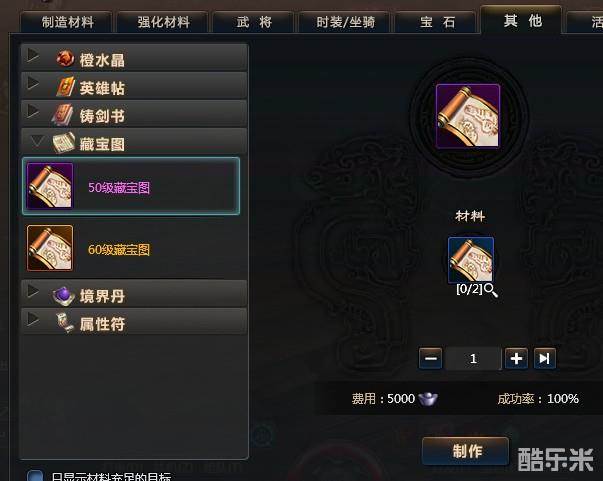Open the 宝石 tab
Viewport: 603px width, 481px height.
[437, 22]
